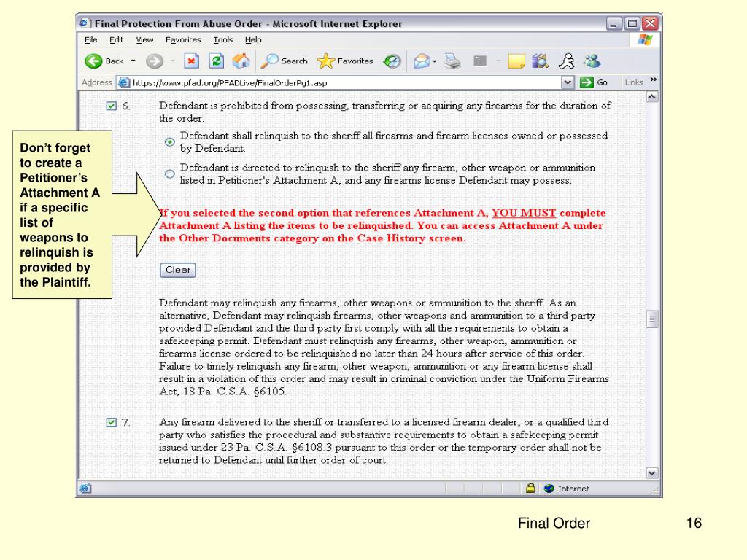Open the Mail button dropdown arrow
The image size is (747, 560).
click(435, 61)
